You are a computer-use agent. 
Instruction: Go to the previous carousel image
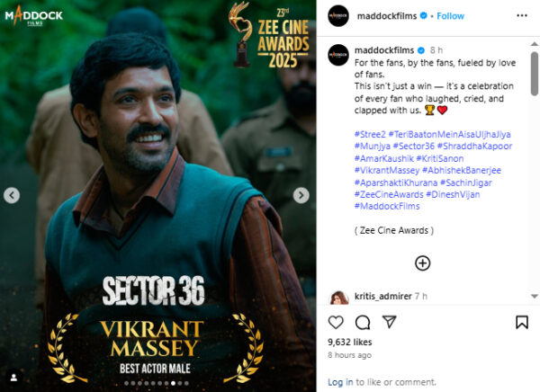[12, 195]
